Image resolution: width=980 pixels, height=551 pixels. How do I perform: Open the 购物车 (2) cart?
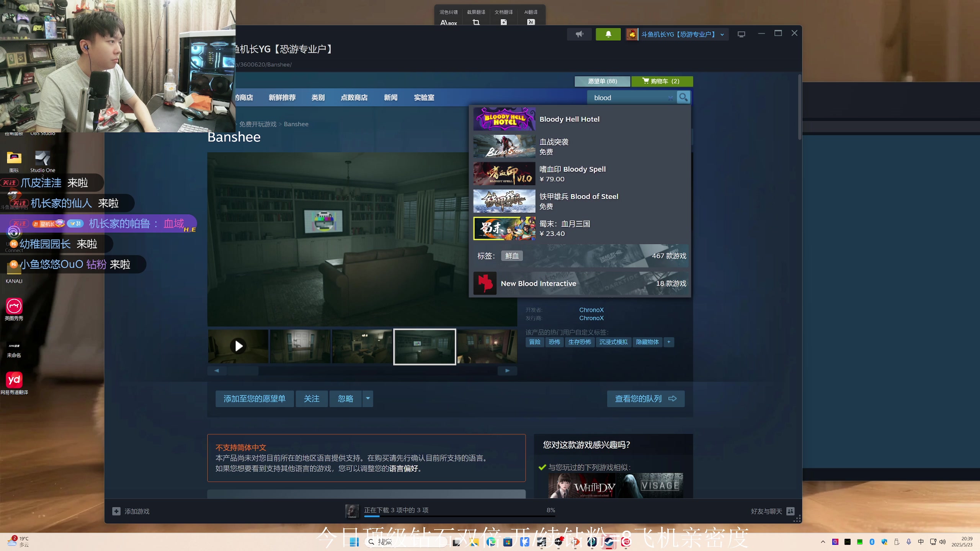click(x=662, y=81)
